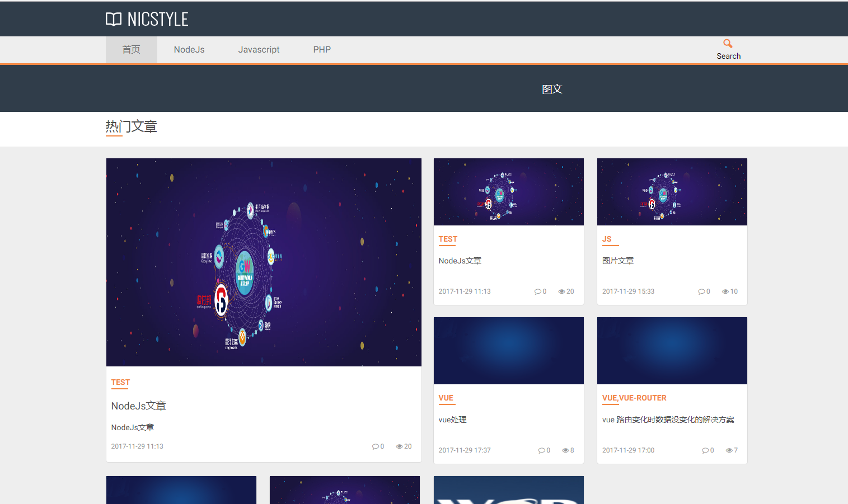Click date 2017-11-29 15:33
The height and width of the screenshot is (504, 848).
(x=628, y=291)
